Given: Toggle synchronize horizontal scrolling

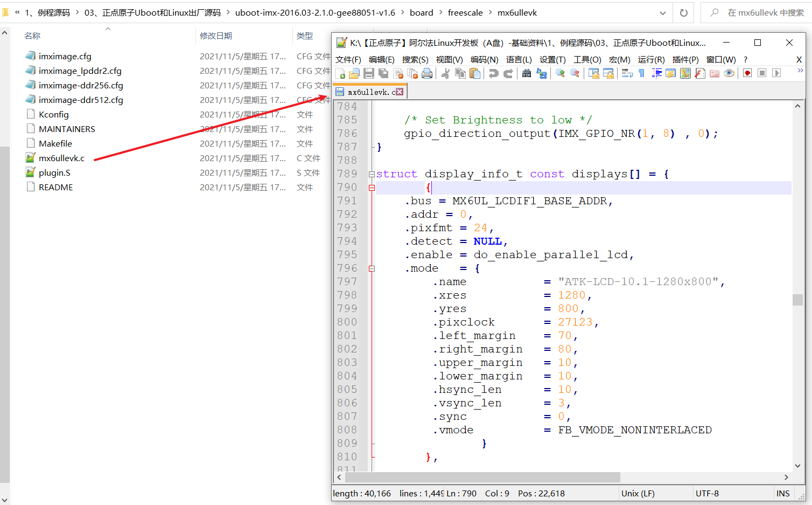Looking at the screenshot, I should [x=608, y=73].
